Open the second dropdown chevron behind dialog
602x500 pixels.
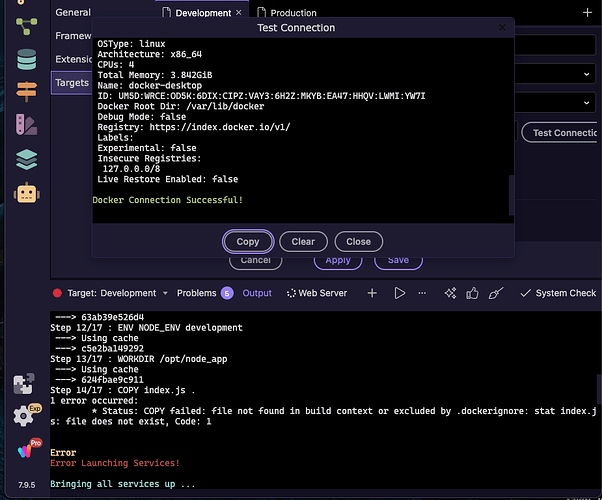(586, 103)
